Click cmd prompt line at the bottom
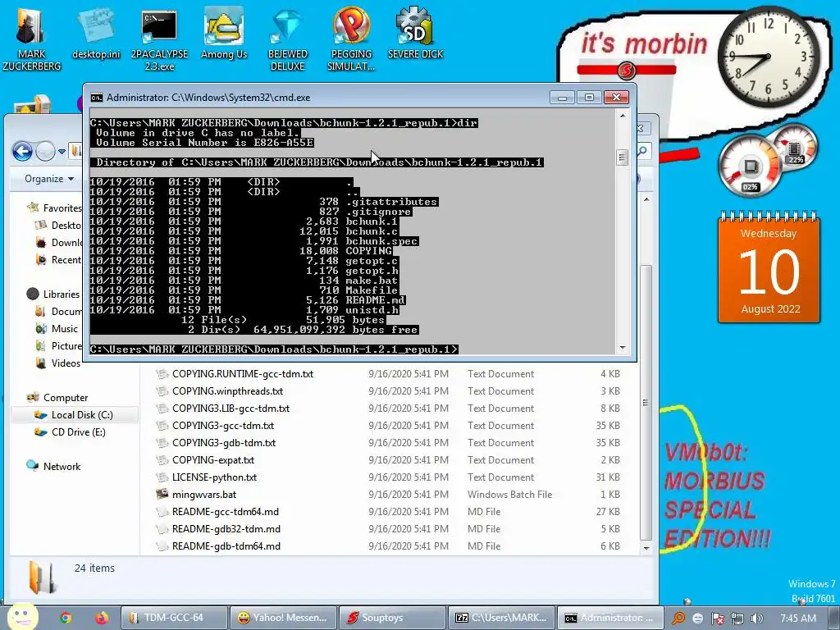840x630 pixels. [274, 349]
